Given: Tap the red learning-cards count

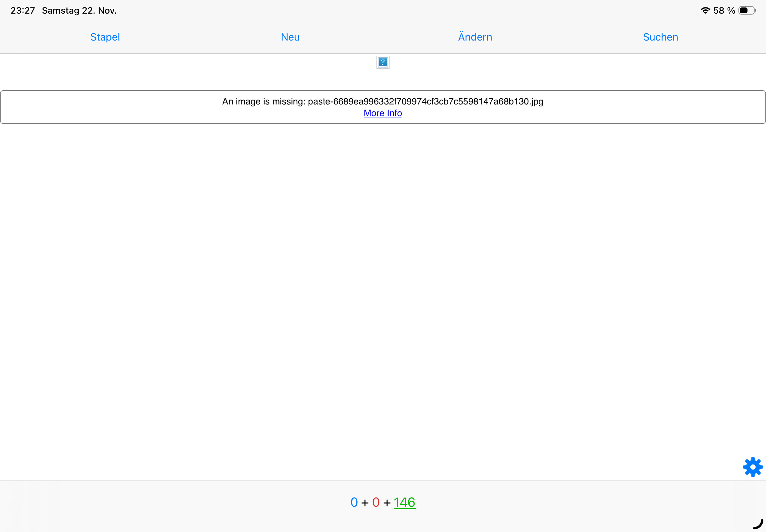Looking at the screenshot, I should [376, 502].
